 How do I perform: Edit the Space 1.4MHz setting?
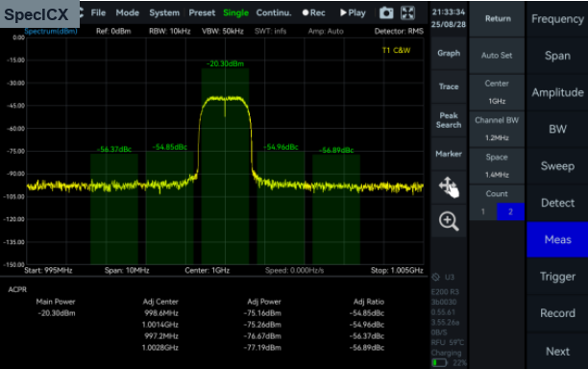(x=498, y=165)
